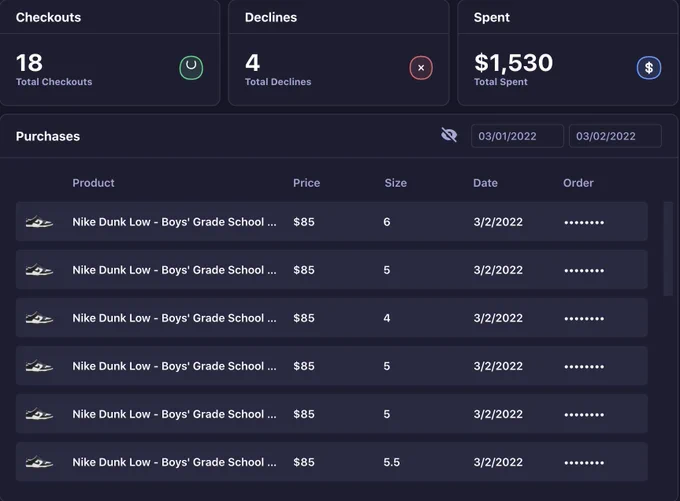Select the Order column header
Image resolution: width=680 pixels, height=501 pixels.
pyautogui.click(x=578, y=183)
